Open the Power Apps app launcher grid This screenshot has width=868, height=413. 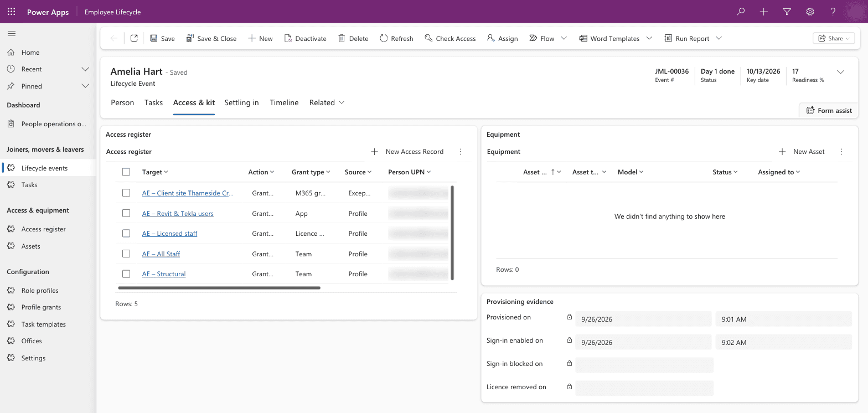pos(11,12)
